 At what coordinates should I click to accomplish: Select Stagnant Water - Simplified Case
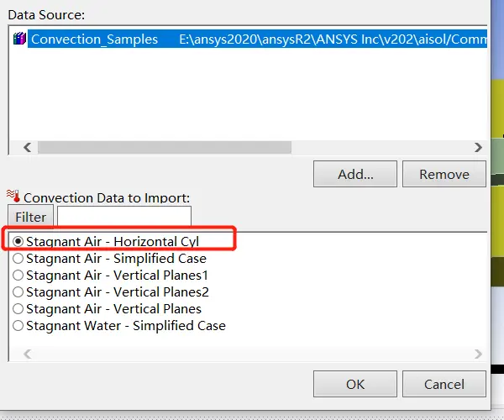tap(18, 326)
